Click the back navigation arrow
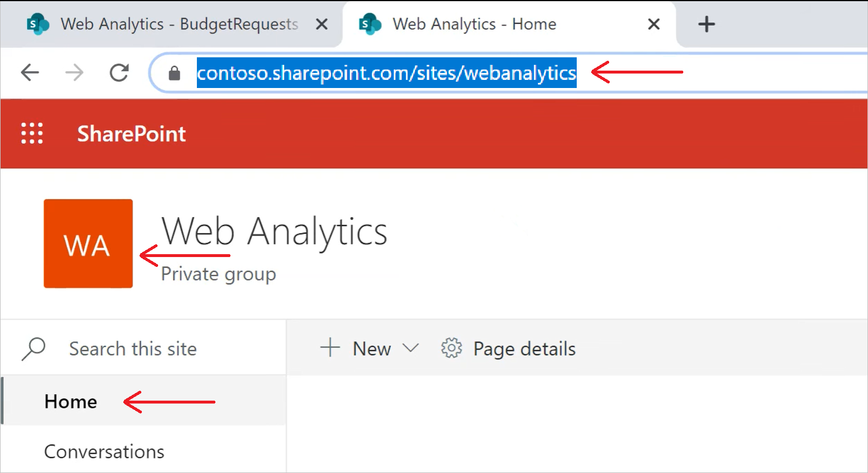The height and width of the screenshot is (473, 868). (30, 72)
